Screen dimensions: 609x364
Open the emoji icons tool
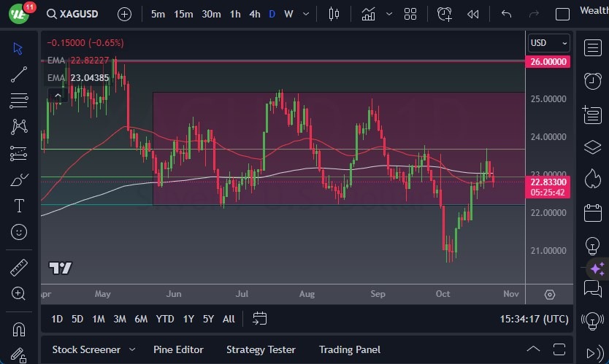[19, 233]
